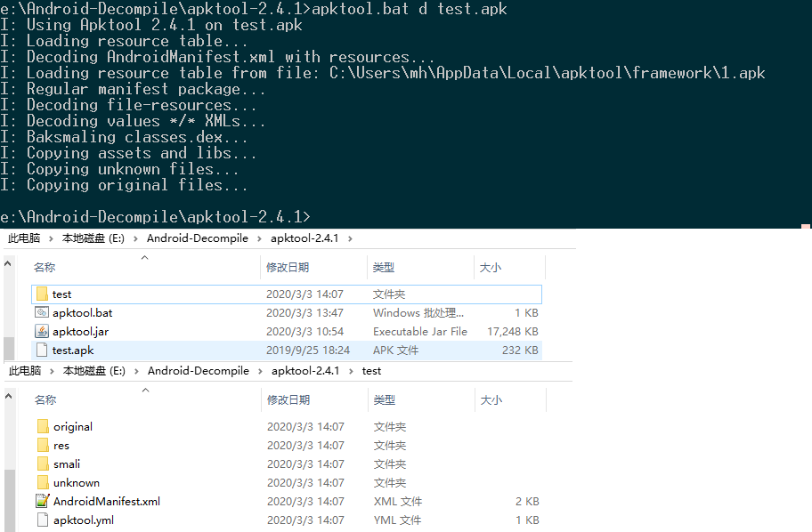Image resolution: width=812 pixels, height=532 pixels.
Task: Expand chevron after 本地磁盘 (E:) in lower address bar
Action: [137, 371]
